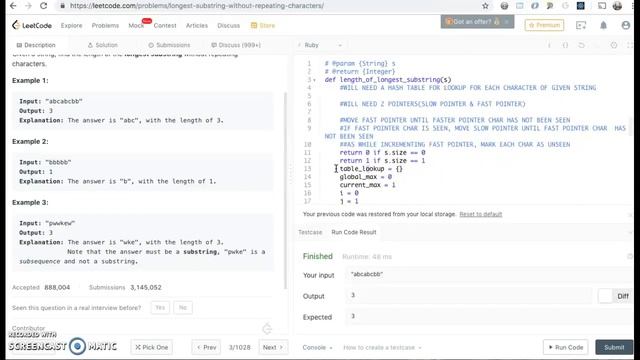Viewport: 640px width, 360px height.
Task: Click code line 11 'return 0 if s.size == 0'
Action: click(382, 153)
